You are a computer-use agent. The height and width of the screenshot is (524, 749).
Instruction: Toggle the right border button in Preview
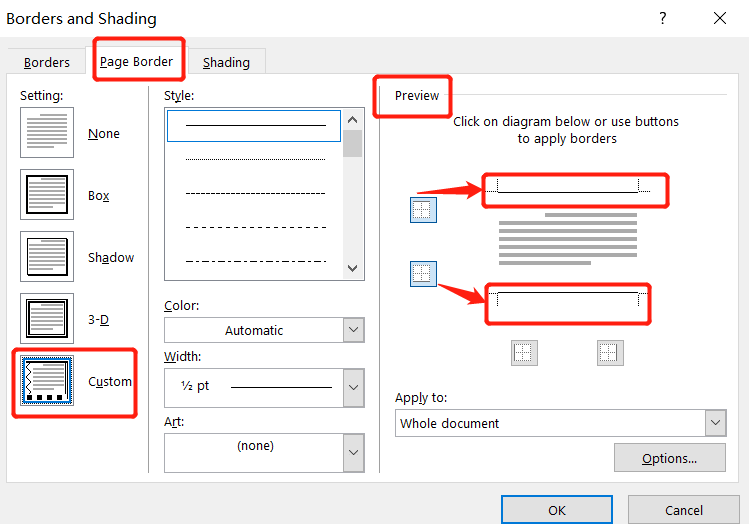tap(610, 353)
